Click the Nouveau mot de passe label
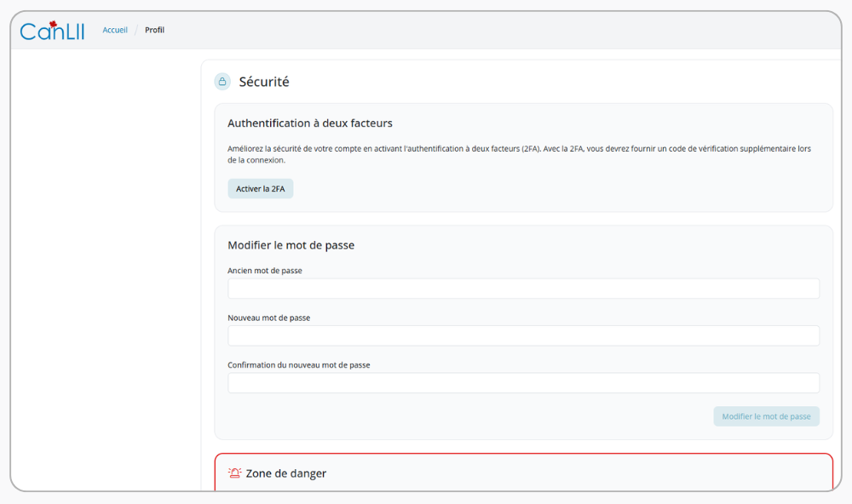 [x=268, y=318]
